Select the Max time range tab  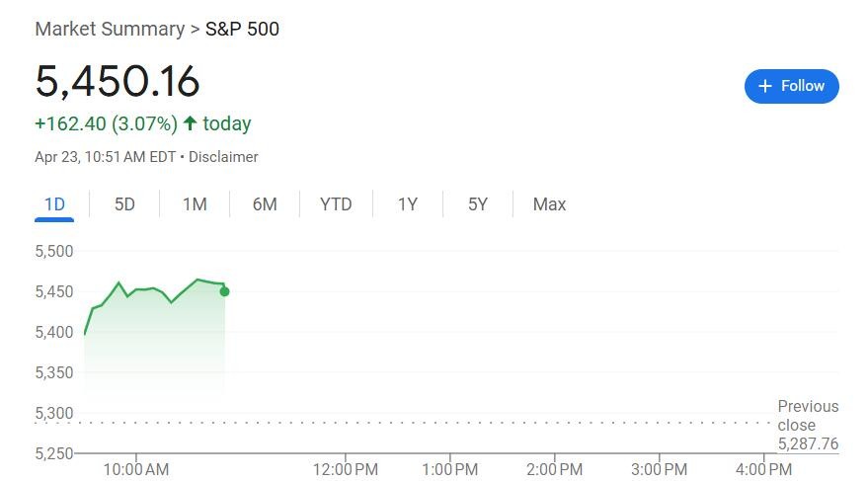tap(549, 204)
